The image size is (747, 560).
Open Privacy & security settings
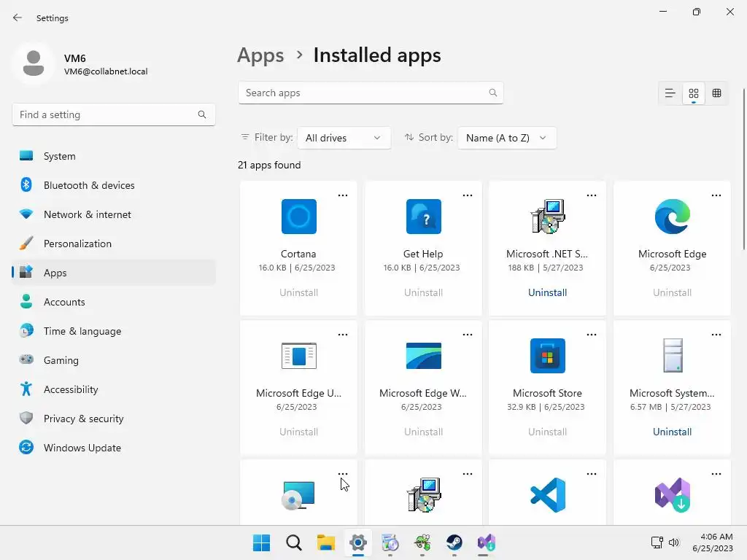pyautogui.click(x=113, y=419)
